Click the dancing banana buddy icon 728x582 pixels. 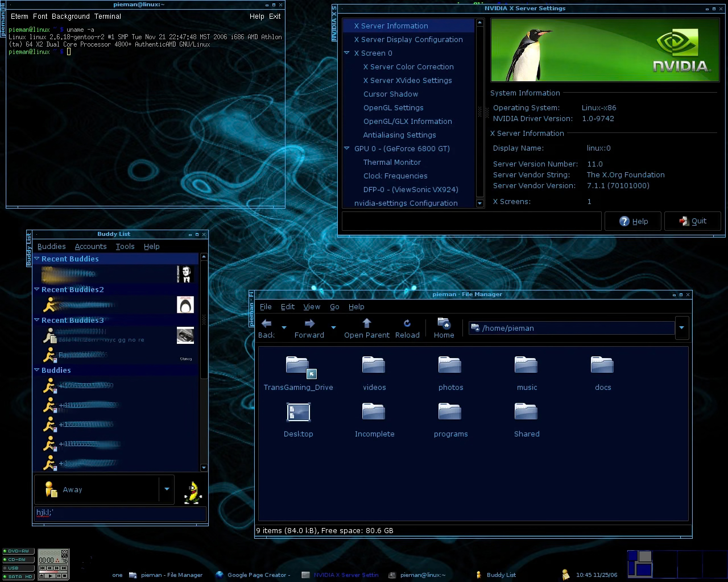pyautogui.click(x=193, y=492)
